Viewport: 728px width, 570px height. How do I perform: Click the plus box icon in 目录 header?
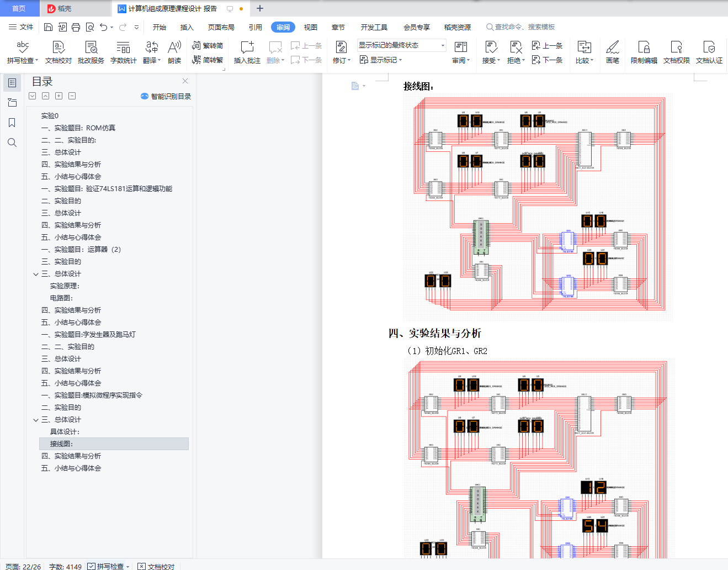click(x=59, y=96)
